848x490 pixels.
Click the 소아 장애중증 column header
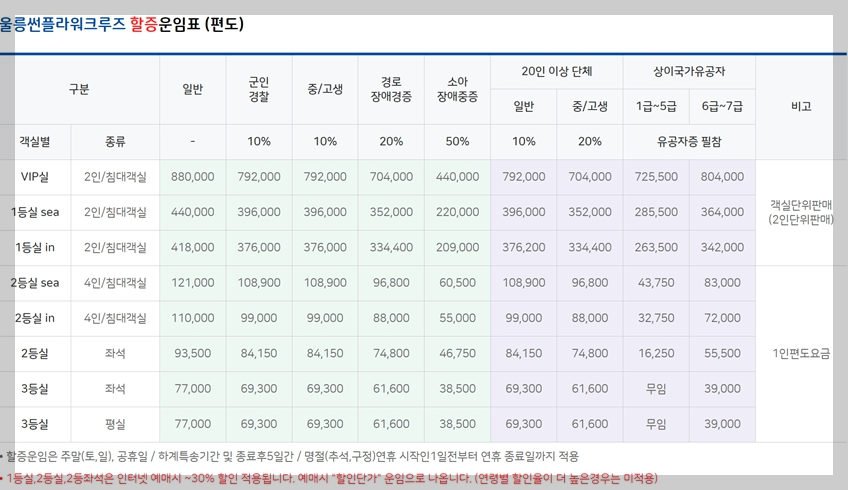pos(457,90)
